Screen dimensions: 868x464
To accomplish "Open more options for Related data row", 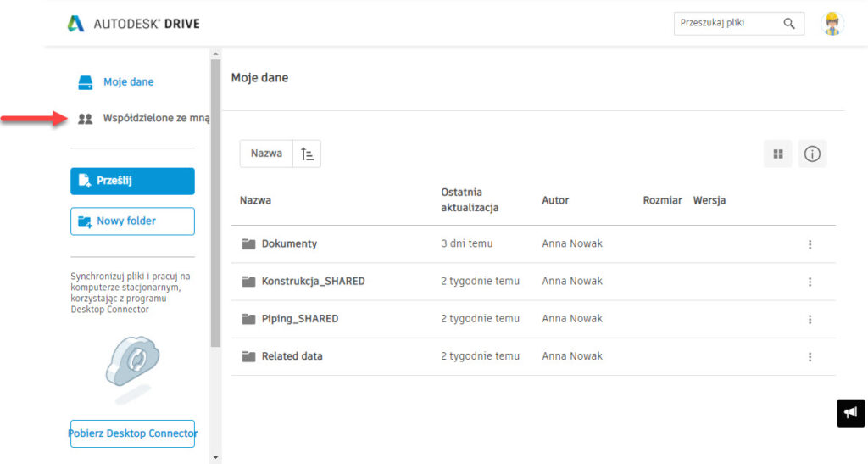I will [x=810, y=357].
